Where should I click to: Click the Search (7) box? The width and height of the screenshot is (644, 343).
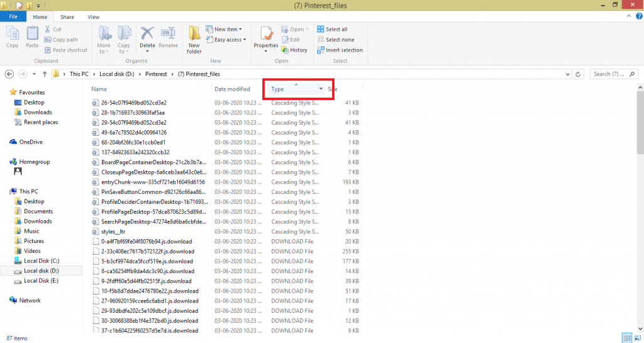click(x=614, y=74)
